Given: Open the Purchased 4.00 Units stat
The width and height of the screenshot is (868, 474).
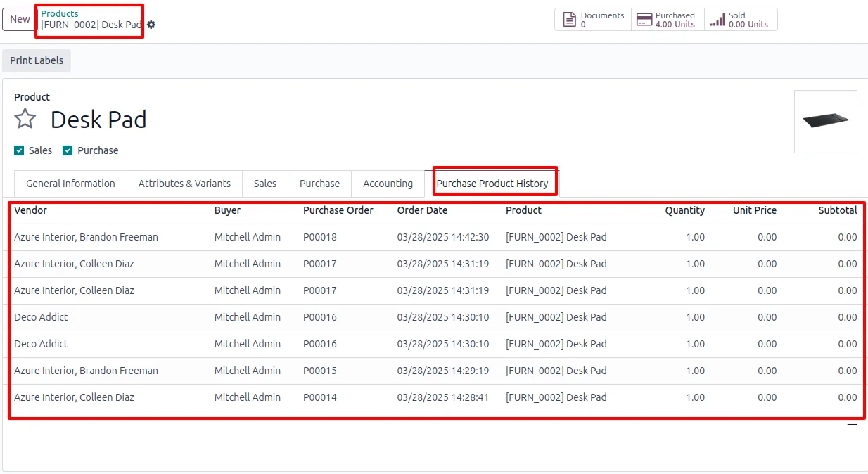Looking at the screenshot, I should click(668, 20).
